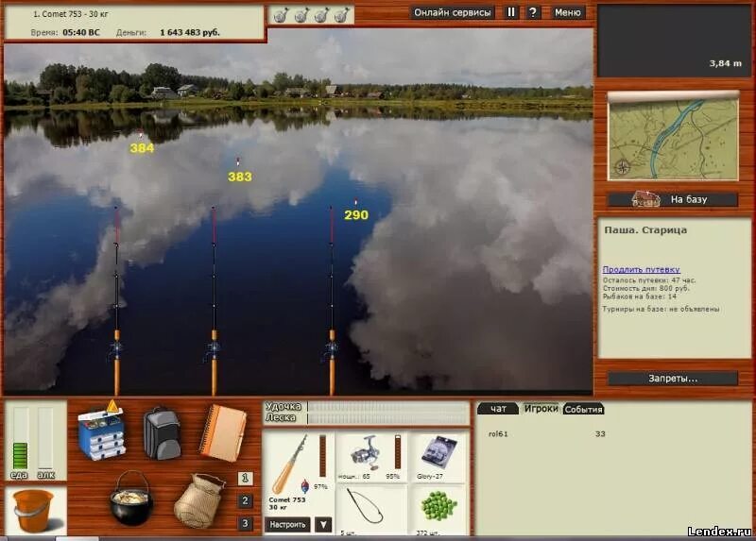This screenshot has width=756, height=541.
Task: Click the location title Паша. Старица
Action: [645, 229]
